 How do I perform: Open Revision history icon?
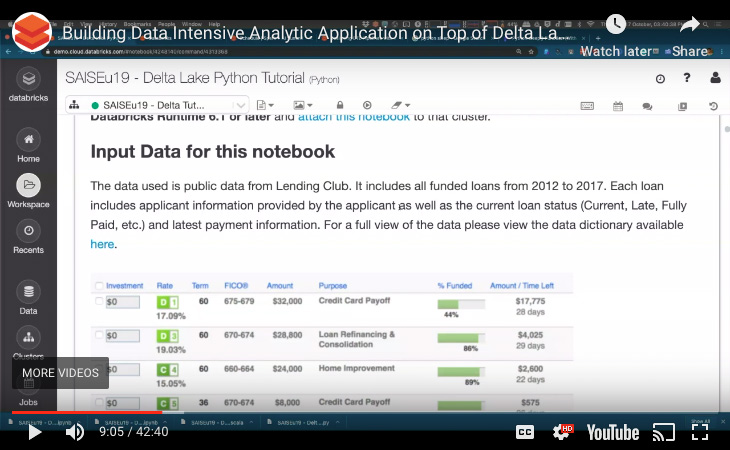(713, 106)
